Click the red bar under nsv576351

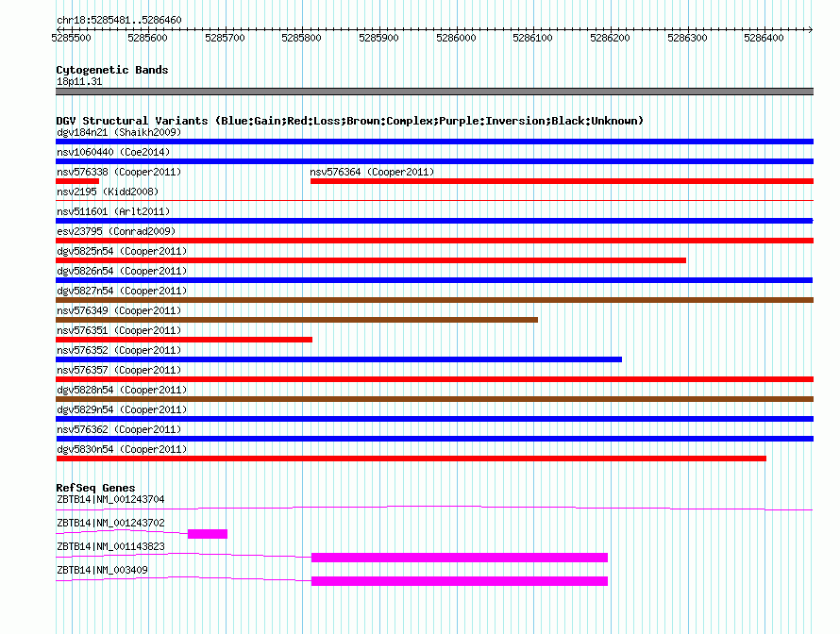click(184, 340)
